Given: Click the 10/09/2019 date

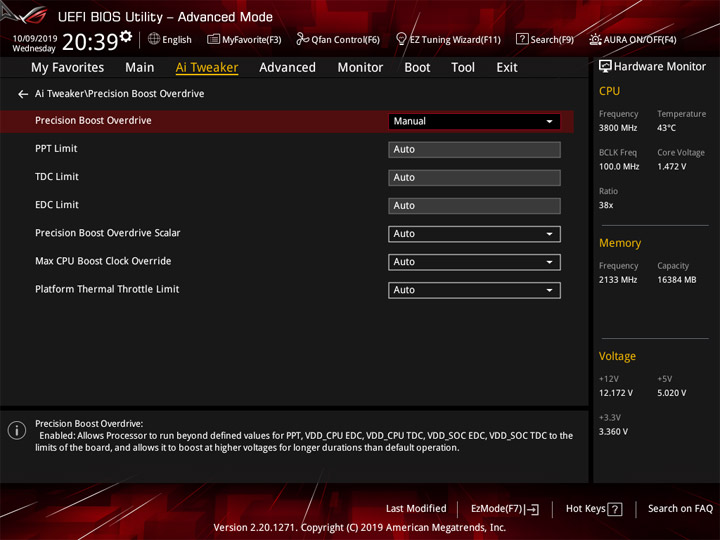Looking at the screenshot, I should tap(35, 39).
